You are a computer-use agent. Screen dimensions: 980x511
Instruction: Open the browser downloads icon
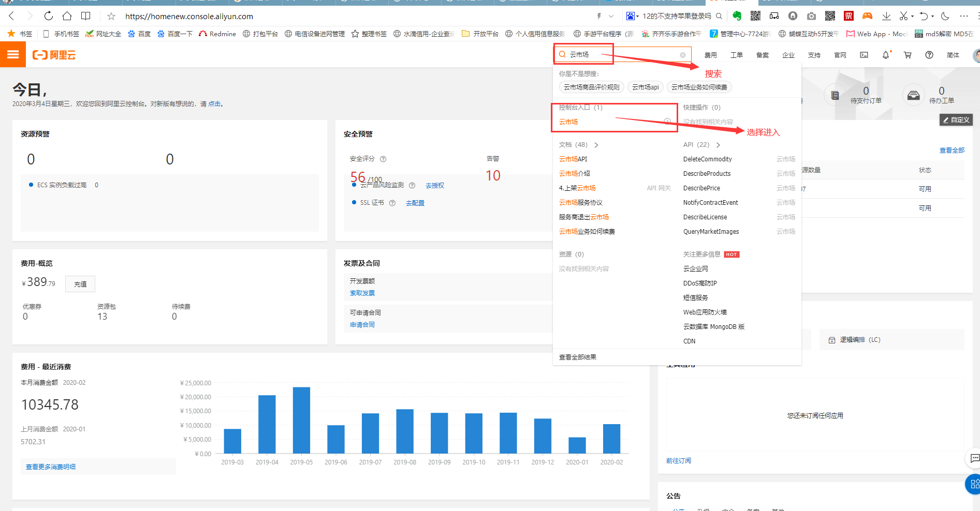coord(886,16)
